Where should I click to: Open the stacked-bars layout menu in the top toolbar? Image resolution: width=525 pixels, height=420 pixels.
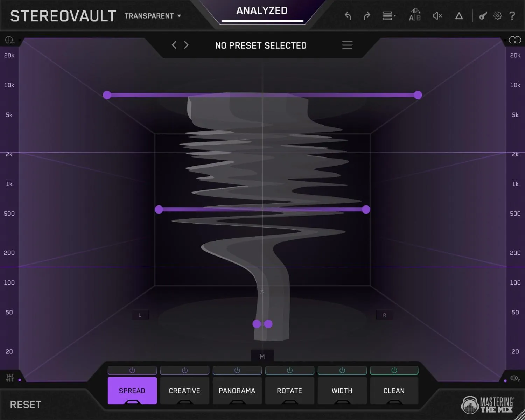pos(389,16)
